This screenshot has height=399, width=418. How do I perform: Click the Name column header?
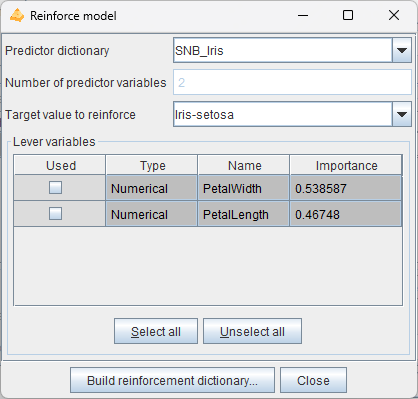point(244,165)
